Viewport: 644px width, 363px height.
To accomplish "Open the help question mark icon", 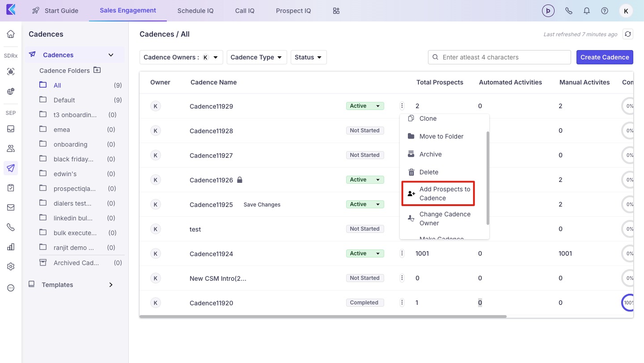I will click(605, 11).
